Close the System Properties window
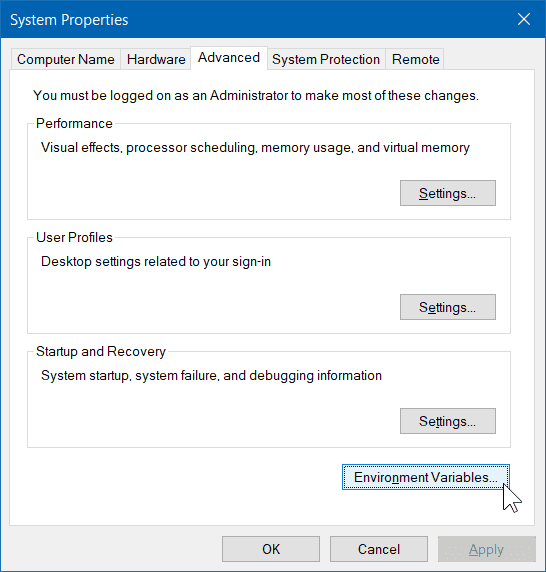This screenshot has height=572, width=546. (x=524, y=19)
